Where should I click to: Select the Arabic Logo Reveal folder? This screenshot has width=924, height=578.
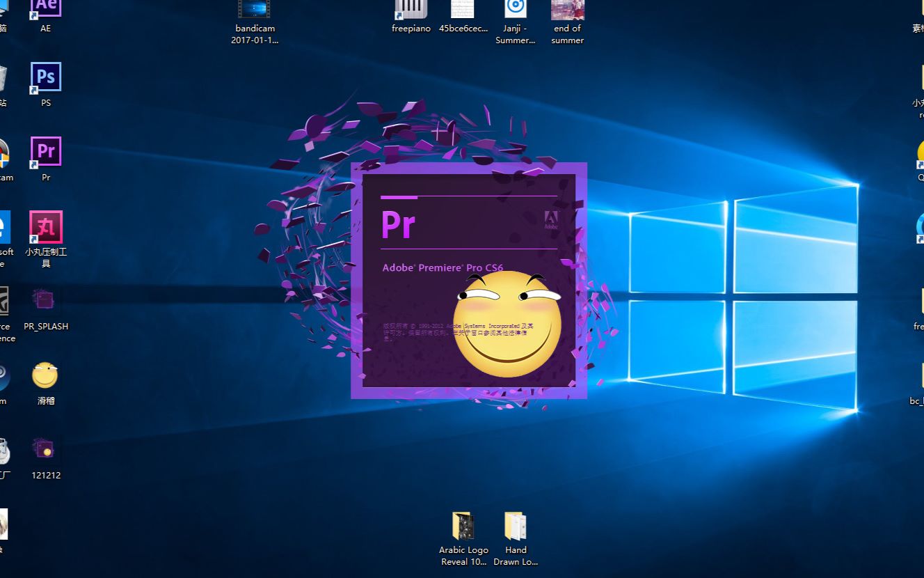tap(463, 539)
